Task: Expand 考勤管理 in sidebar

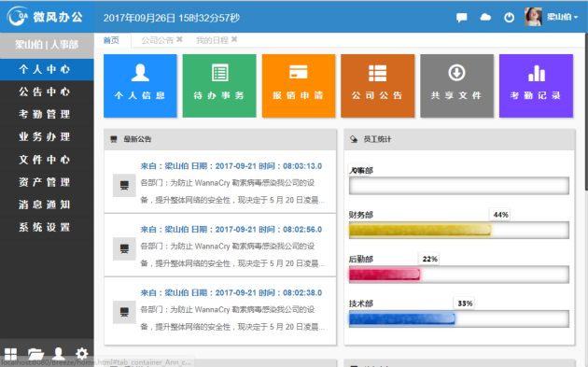Action: tap(47, 115)
